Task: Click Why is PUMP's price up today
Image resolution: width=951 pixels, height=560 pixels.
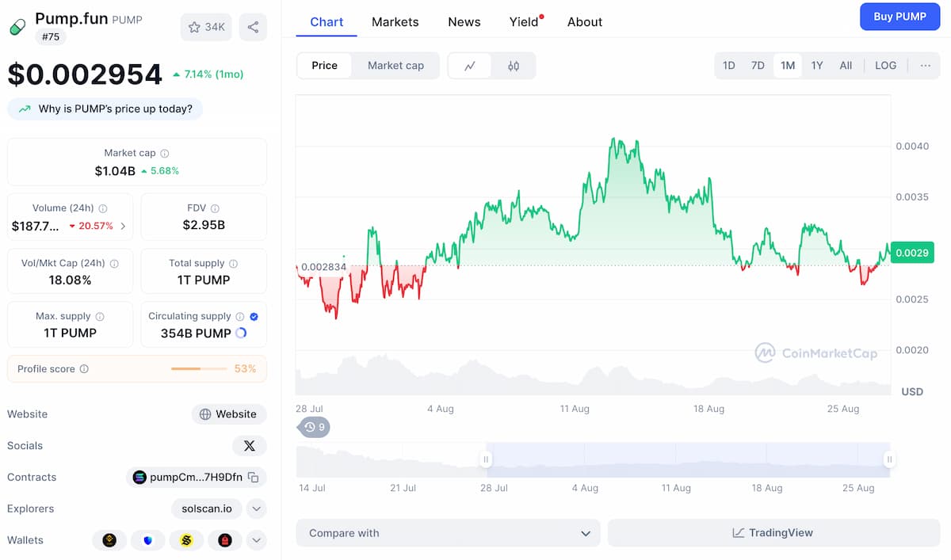Action: tap(105, 109)
